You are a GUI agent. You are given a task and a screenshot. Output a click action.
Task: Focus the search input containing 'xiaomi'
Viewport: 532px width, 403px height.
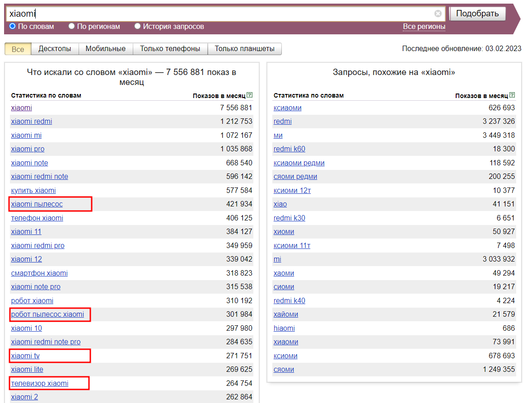click(x=225, y=14)
